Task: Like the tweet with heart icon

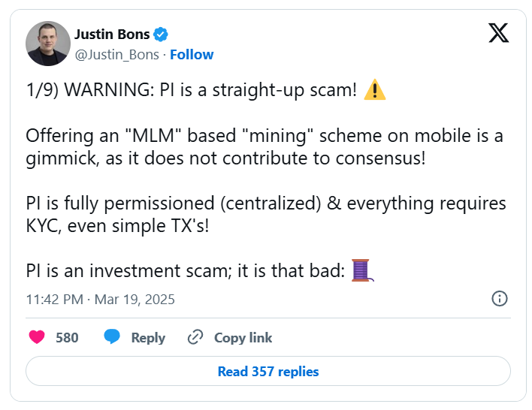Action: tap(37, 337)
